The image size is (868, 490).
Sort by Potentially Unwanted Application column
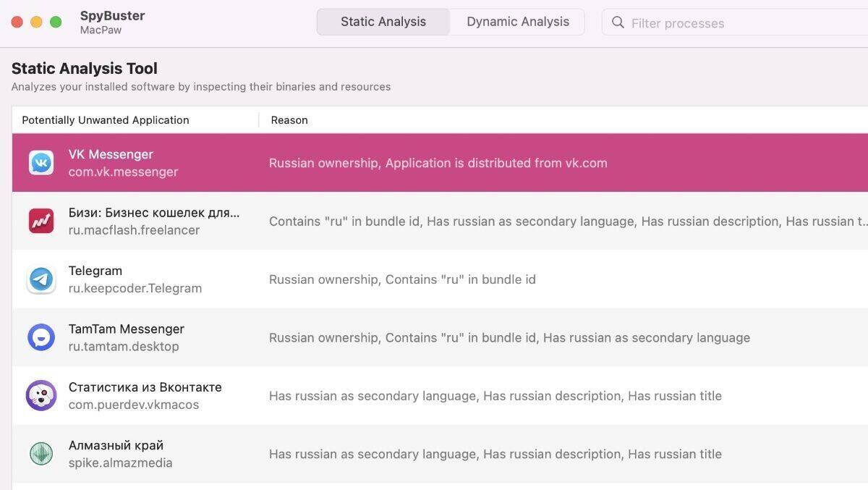[106, 120]
